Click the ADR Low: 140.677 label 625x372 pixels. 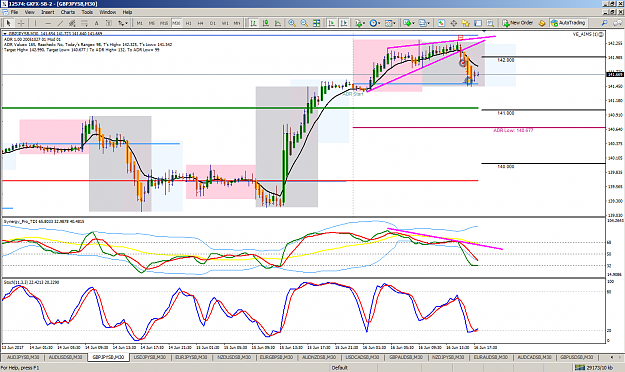coord(513,130)
